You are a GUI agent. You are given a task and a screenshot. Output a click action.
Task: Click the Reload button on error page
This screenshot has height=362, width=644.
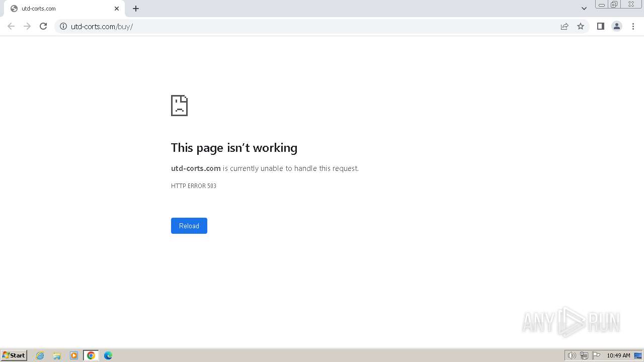coord(189,226)
